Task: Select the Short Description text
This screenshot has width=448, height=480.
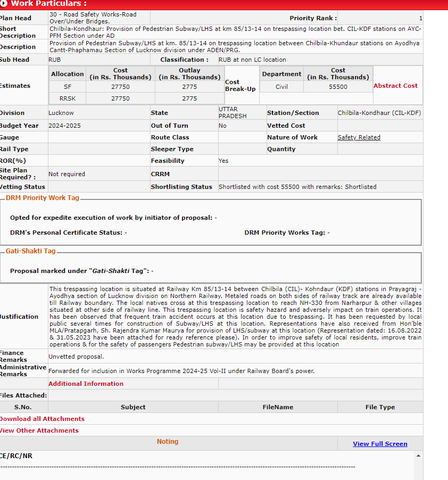Action: tap(235, 32)
